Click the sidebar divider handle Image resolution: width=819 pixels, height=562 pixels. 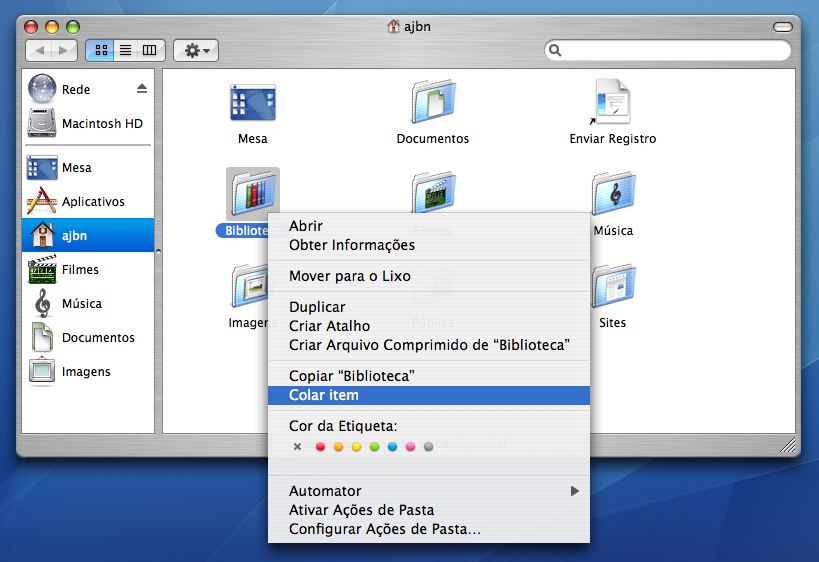158,251
